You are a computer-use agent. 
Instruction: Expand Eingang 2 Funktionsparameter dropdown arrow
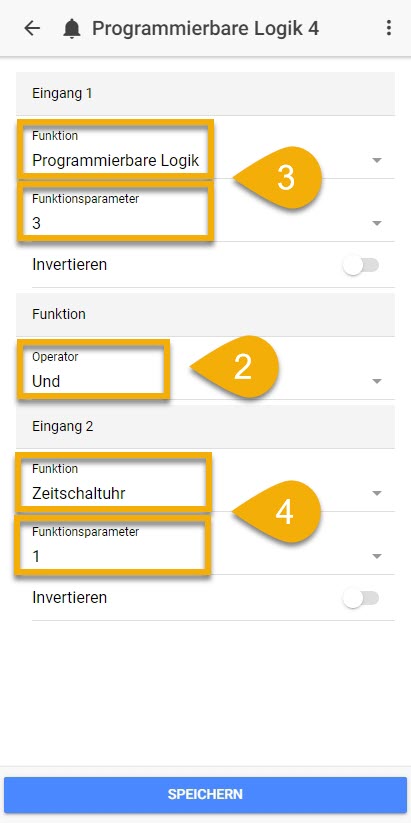point(376,556)
